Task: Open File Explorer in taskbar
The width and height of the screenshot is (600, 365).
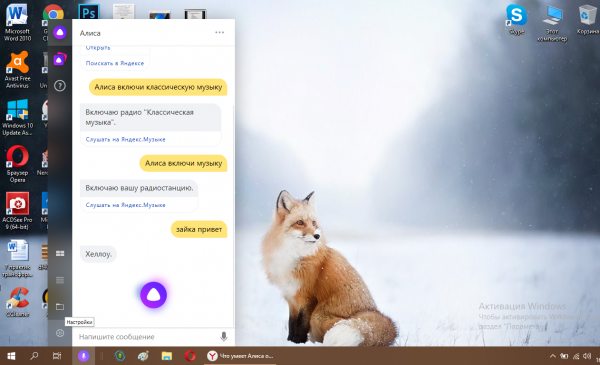Action: (166, 356)
